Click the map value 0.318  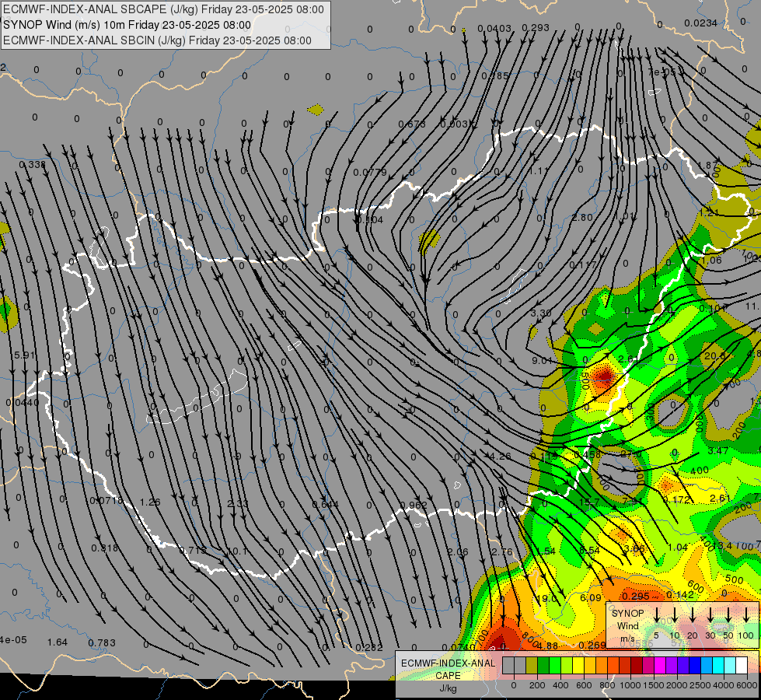(105, 548)
